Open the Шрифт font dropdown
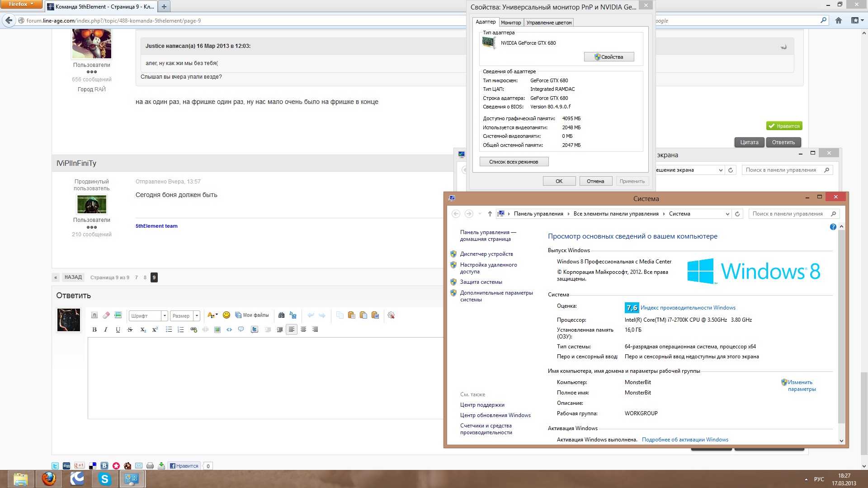The width and height of the screenshot is (868, 488). point(165,315)
